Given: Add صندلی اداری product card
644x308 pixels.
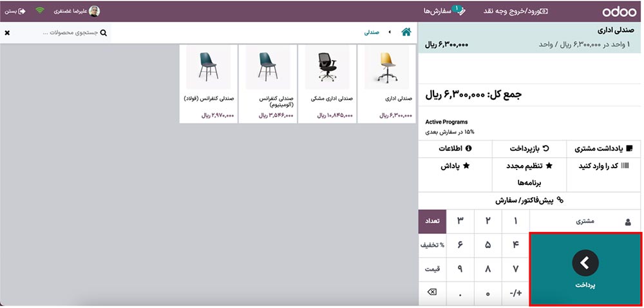Looking at the screenshot, I should click(386, 84).
